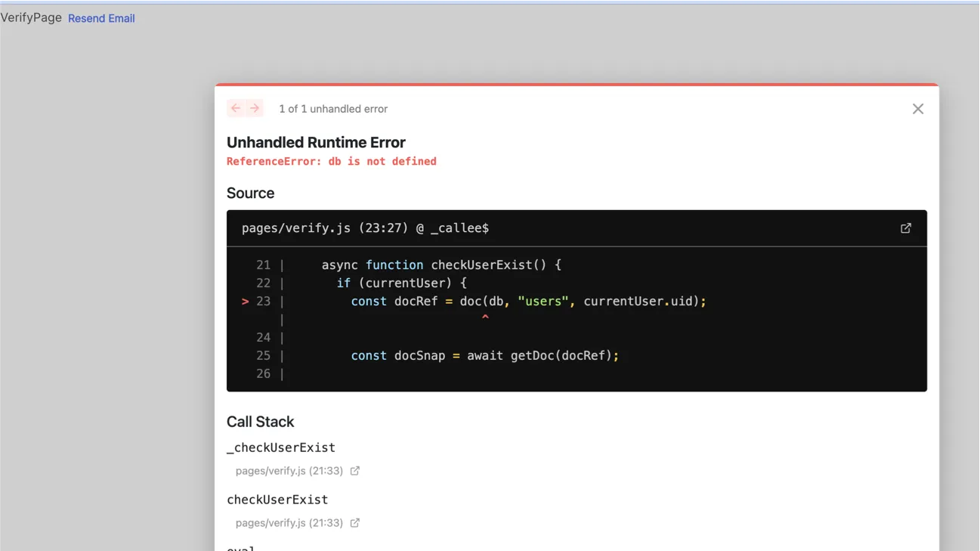This screenshot has width=980, height=551.
Task: Click the left arrow to view previous error
Action: point(235,108)
